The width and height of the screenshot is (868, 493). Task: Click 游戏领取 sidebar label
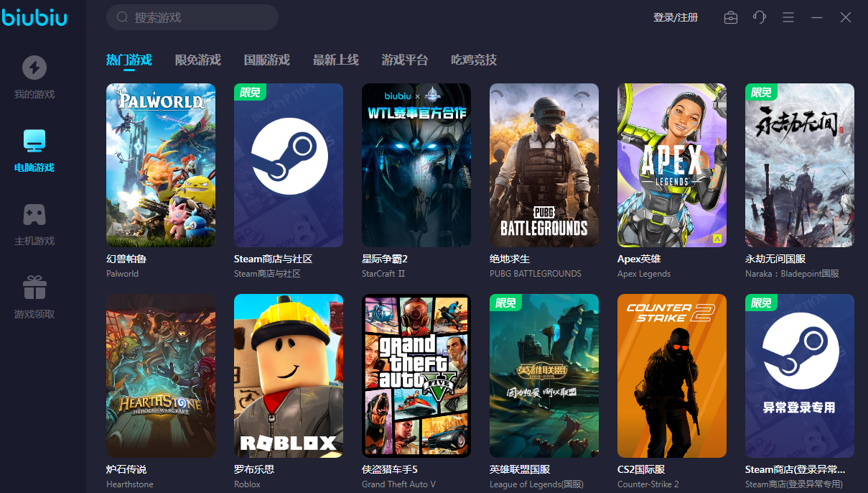34,314
